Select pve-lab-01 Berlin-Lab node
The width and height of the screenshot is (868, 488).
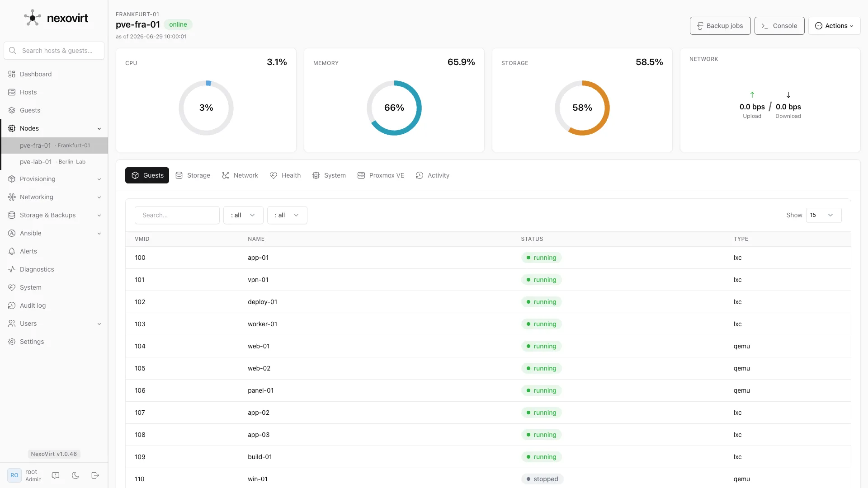[55, 162]
